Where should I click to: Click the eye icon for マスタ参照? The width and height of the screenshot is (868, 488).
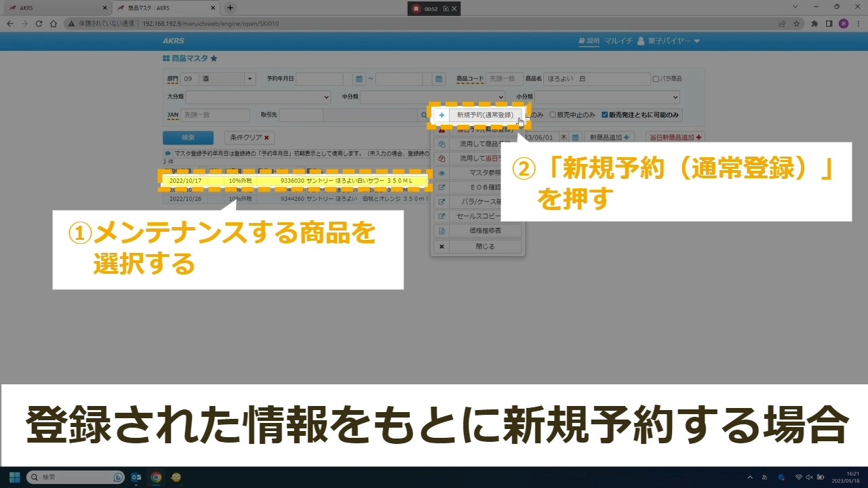pos(441,173)
